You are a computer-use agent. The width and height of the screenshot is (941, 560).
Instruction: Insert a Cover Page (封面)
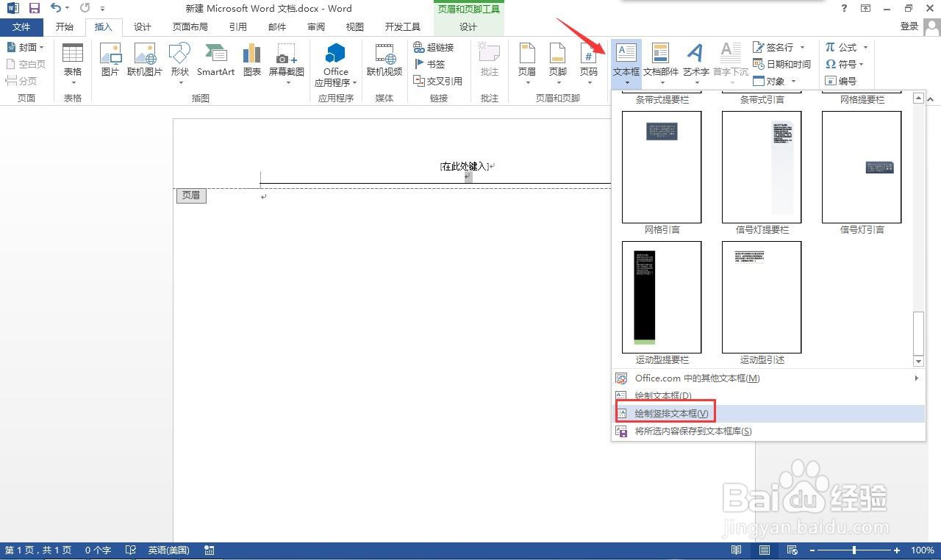click(25, 47)
